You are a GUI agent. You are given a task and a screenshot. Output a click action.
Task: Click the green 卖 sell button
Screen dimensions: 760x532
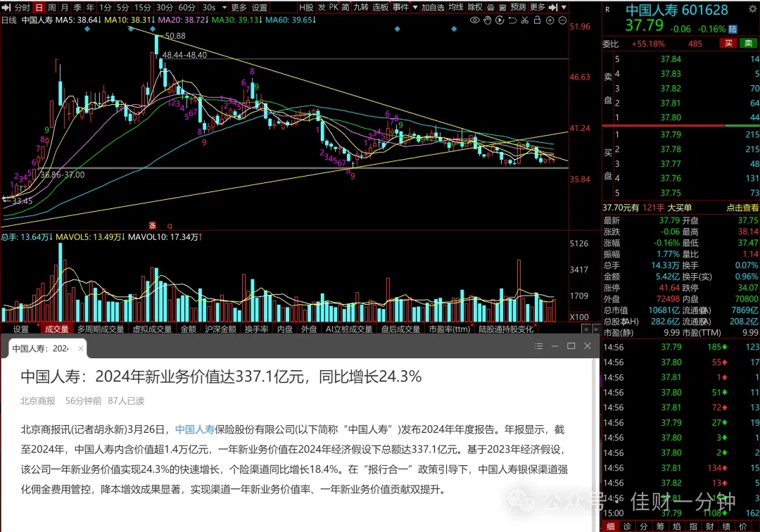[x=748, y=43]
